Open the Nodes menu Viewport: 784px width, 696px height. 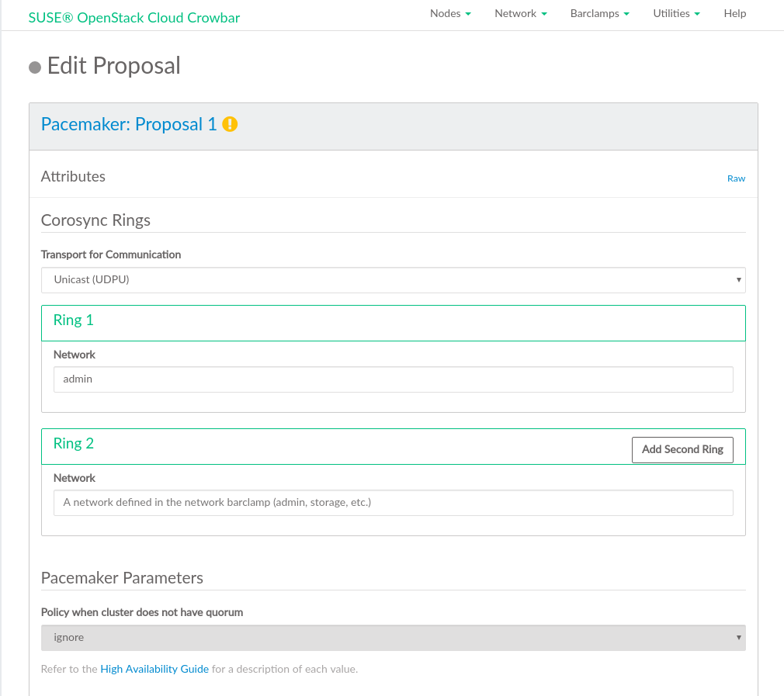point(450,13)
